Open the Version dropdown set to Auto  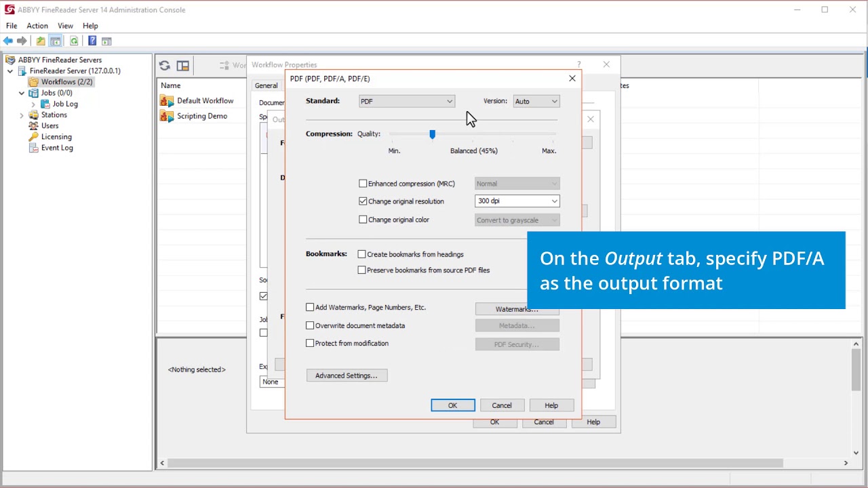tap(536, 102)
